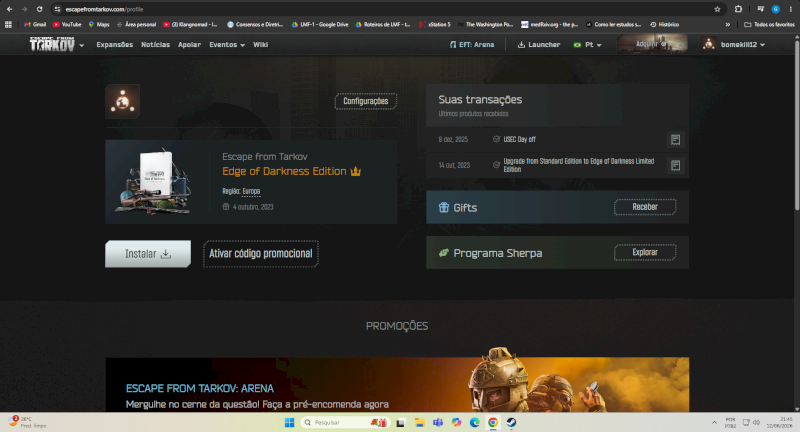Open Task View on the taskbar
Screen dimensions: 800x432
point(401,422)
